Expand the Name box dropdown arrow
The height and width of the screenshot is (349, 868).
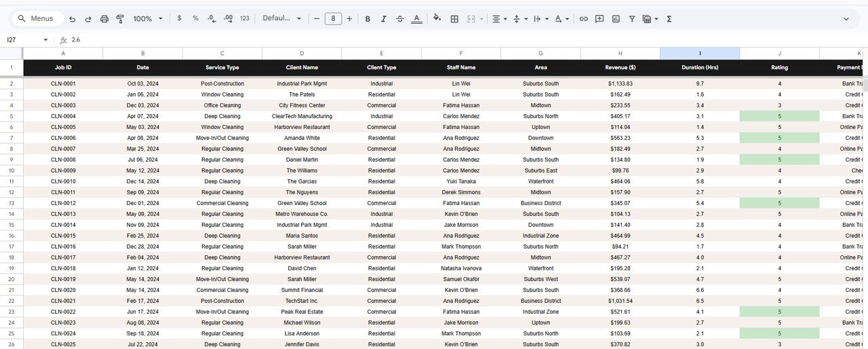coord(45,40)
